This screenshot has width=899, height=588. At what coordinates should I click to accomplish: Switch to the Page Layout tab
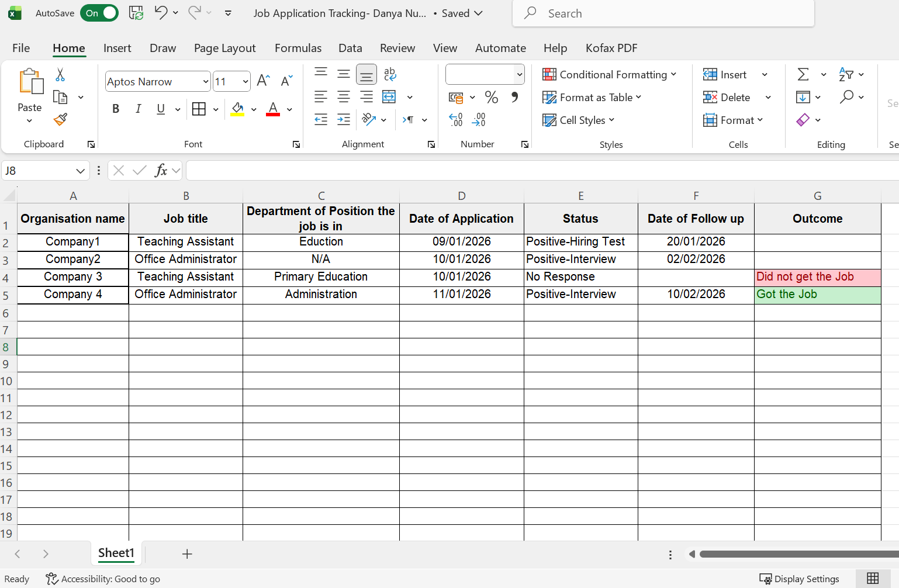tap(225, 48)
